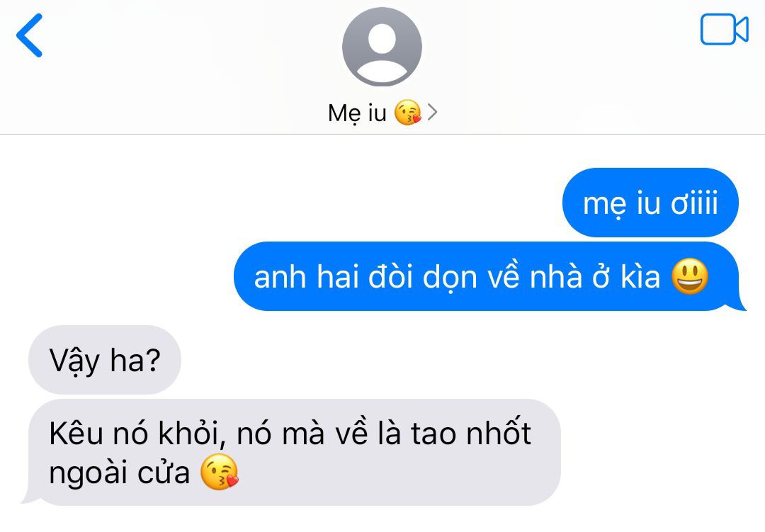Click the word "nhốt" in last message
Screen dimensions: 765x532
tap(498, 432)
